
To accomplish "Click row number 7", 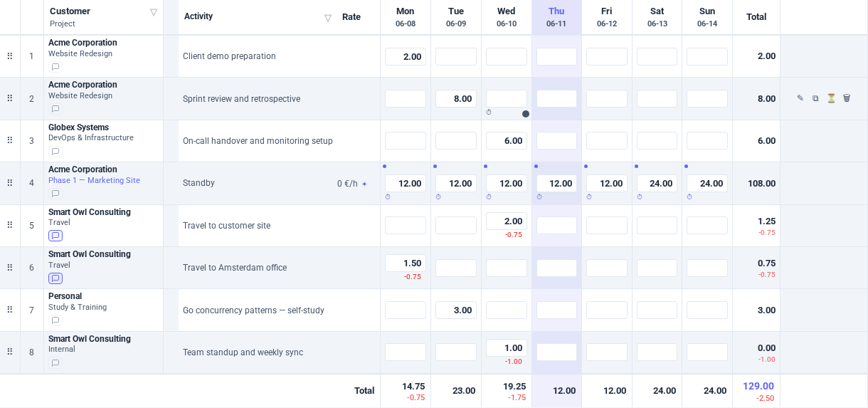I will (x=31, y=310).
